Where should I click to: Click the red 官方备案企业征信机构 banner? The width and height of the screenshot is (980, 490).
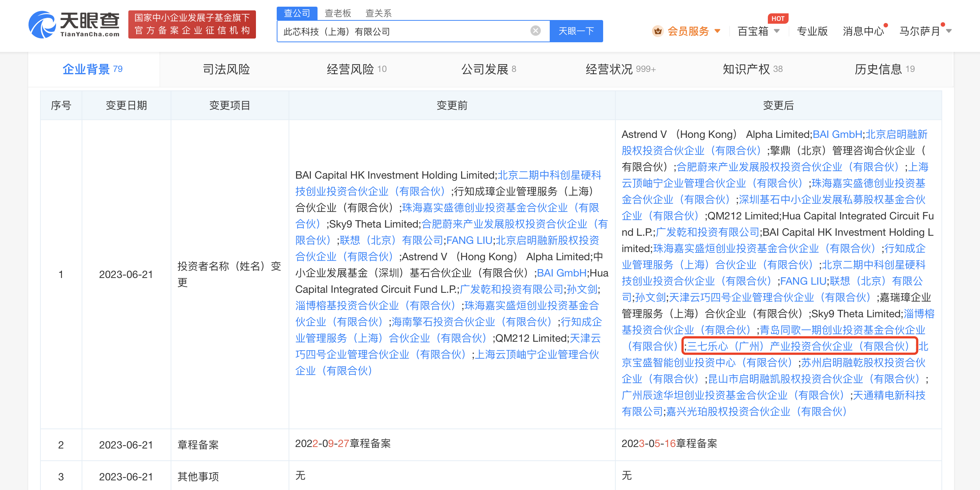click(x=192, y=24)
